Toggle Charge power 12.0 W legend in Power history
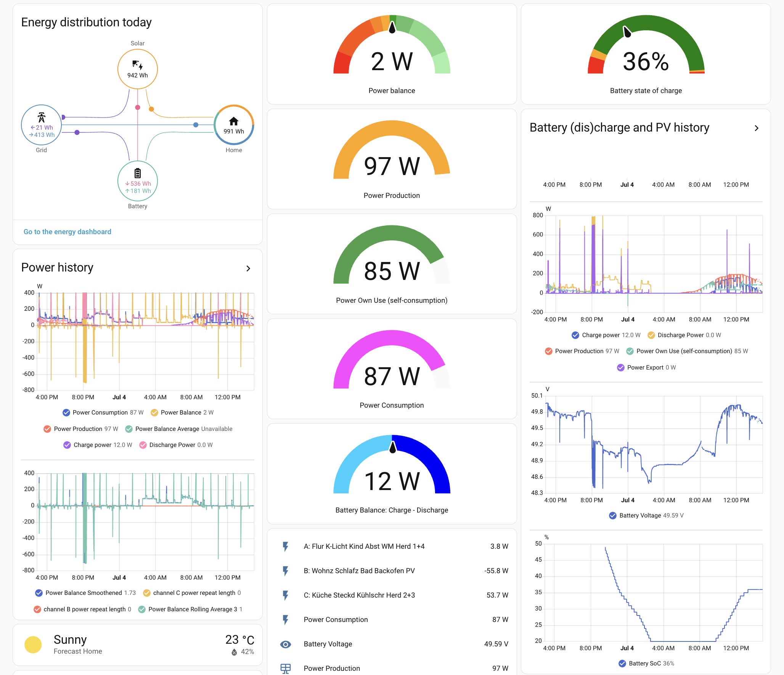 tap(98, 445)
